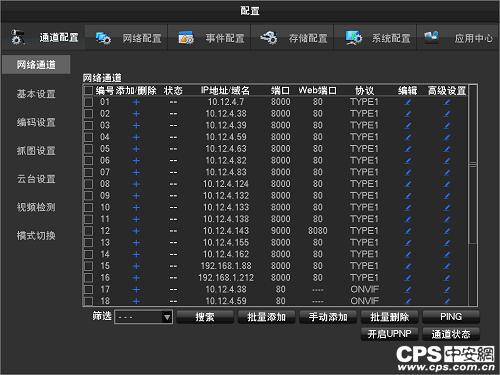
Task: Select checkbox for channel 16
Action: click(x=88, y=278)
